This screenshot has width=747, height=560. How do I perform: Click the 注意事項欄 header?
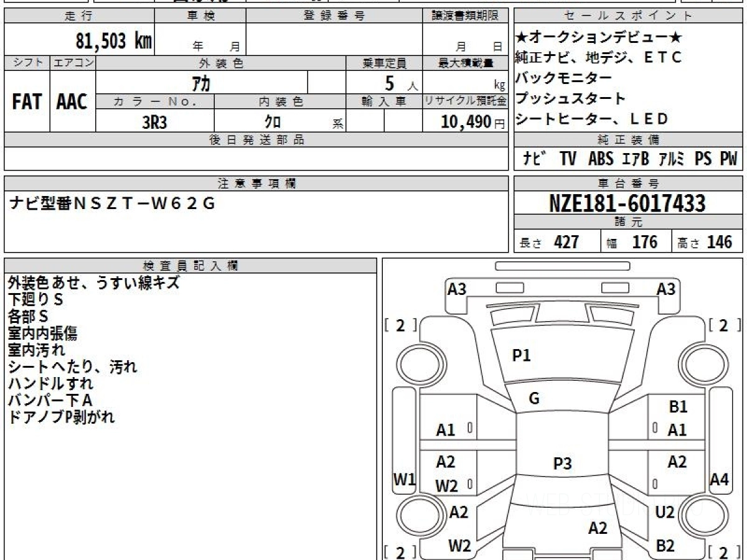pyautogui.click(x=256, y=183)
